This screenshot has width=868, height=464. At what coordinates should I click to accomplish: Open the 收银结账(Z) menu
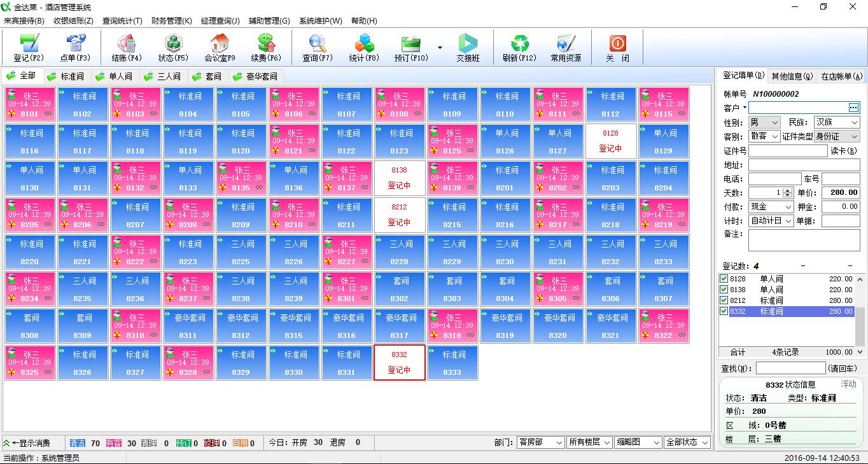pyautogui.click(x=73, y=21)
